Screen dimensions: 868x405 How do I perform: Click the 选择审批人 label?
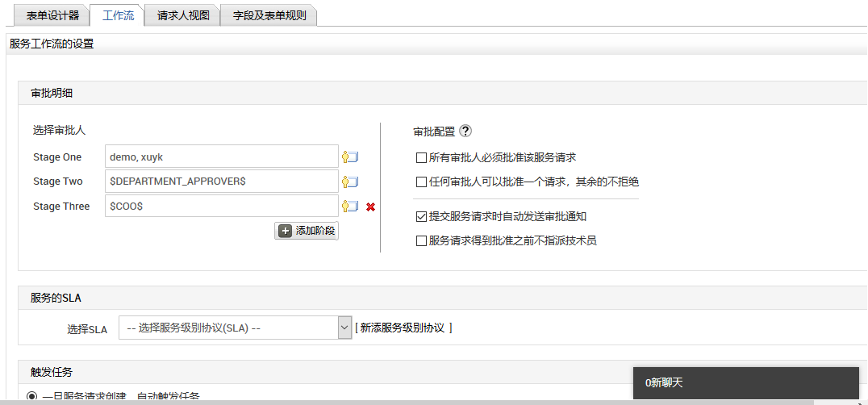tap(59, 131)
